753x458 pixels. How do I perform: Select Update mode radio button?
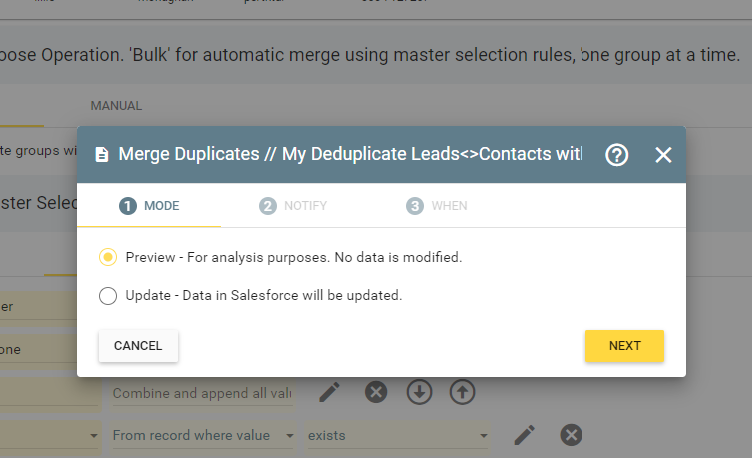108,295
